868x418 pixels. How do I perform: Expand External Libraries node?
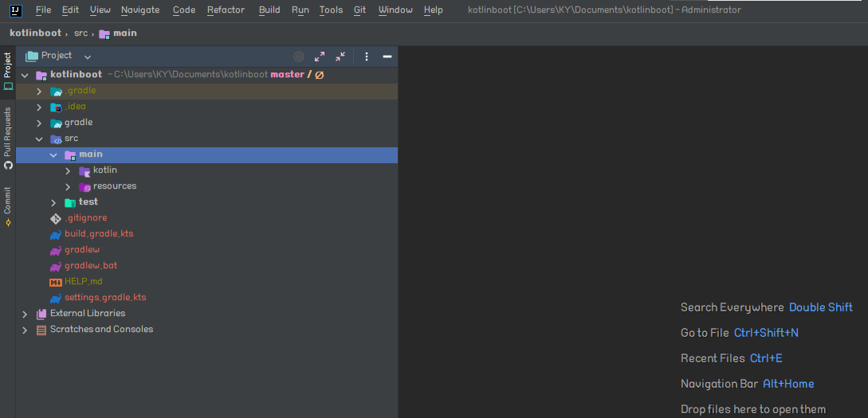[25, 314]
